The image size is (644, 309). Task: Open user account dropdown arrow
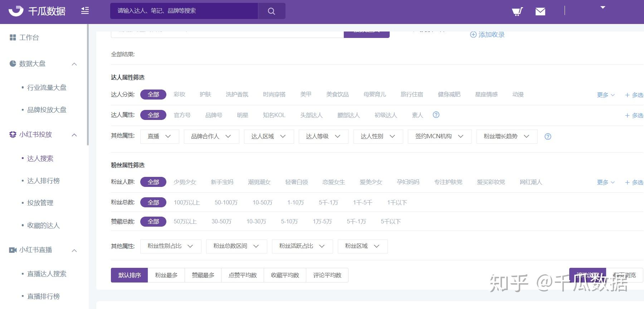pos(603,8)
